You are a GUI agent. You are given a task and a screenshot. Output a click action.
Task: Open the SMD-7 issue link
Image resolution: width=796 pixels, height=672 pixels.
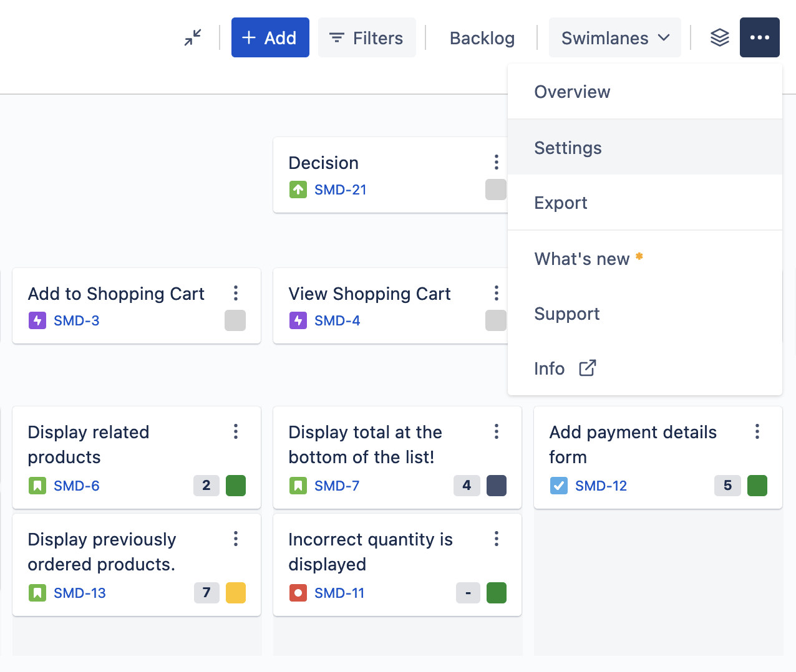pyautogui.click(x=337, y=486)
